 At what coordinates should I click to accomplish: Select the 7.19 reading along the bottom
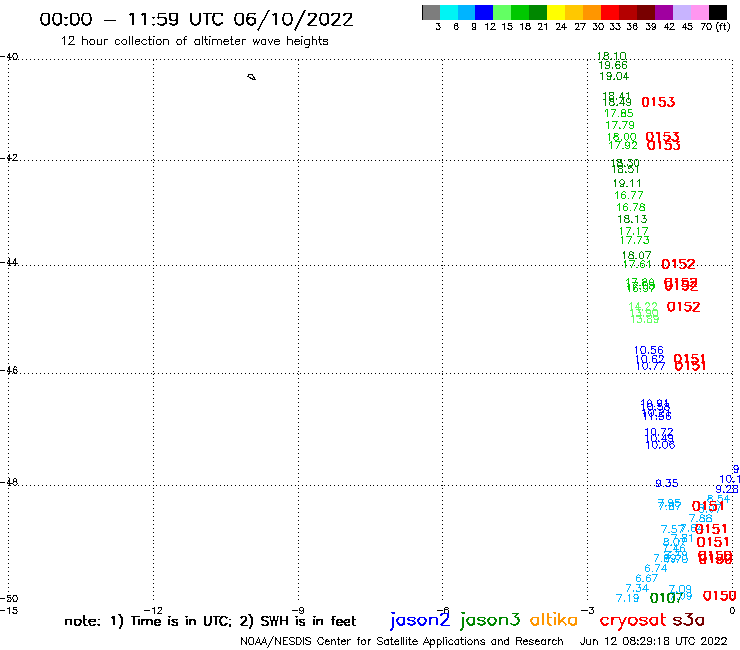point(628,599)
